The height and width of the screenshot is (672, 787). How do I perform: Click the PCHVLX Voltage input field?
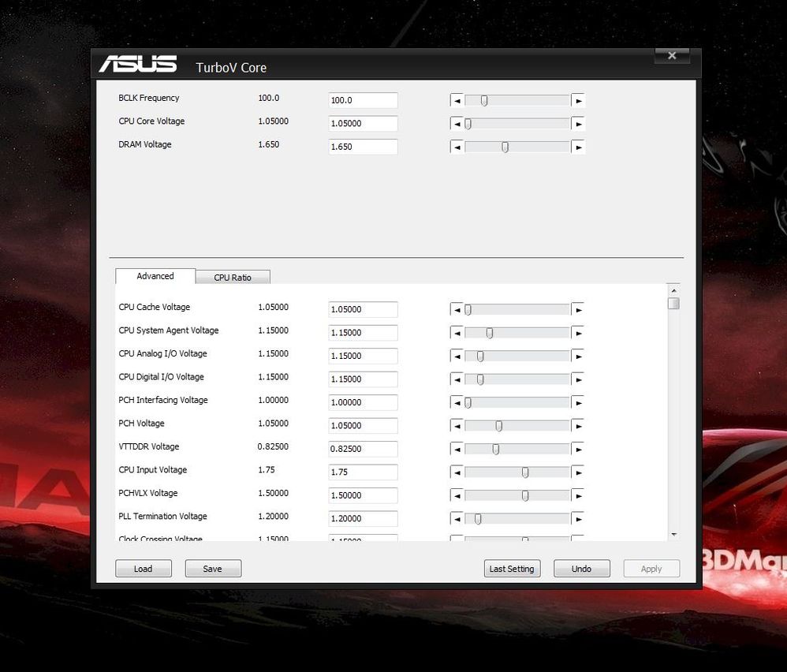(363, 495)
